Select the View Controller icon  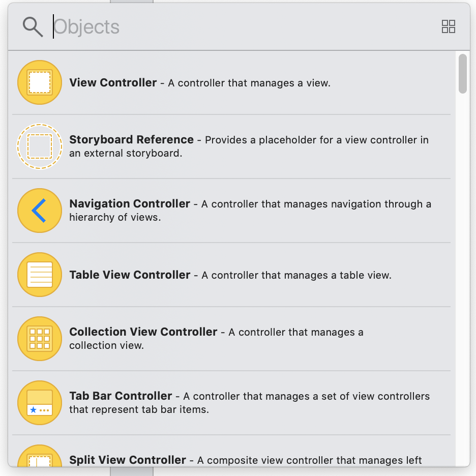pyautogui.click(x=40, y=82)
